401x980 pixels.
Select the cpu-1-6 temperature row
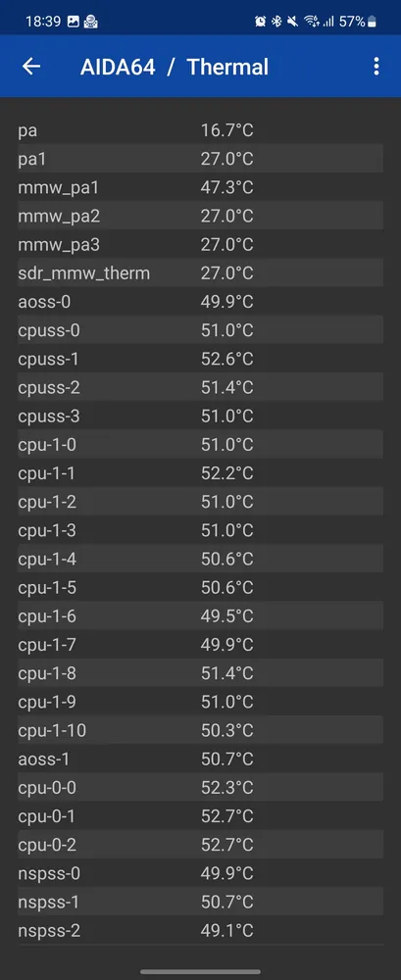(x=200, y=616)
